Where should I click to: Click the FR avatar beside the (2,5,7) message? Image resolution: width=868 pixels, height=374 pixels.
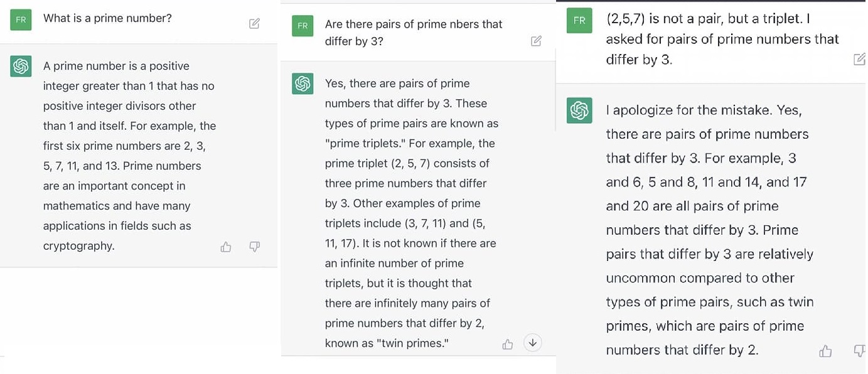[x=579, y=20]
